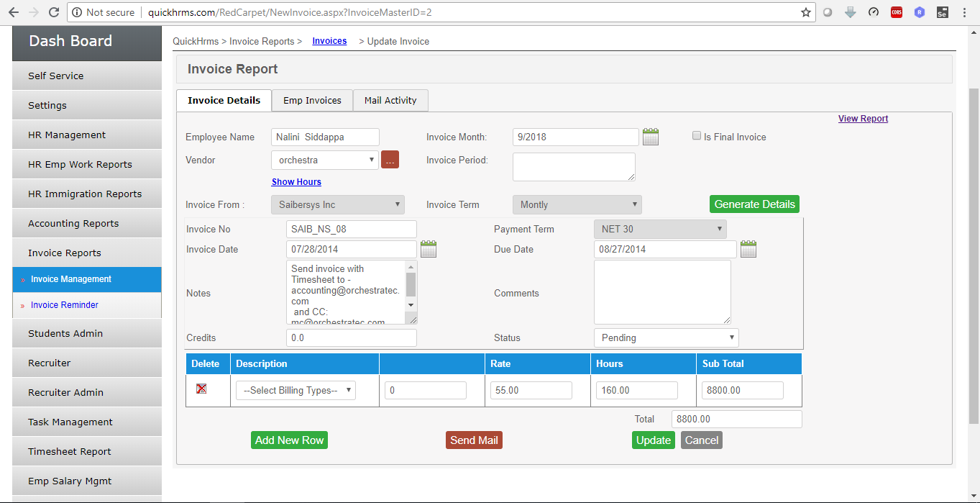Open the Status dropdown set to Pending

click(666, 337)
